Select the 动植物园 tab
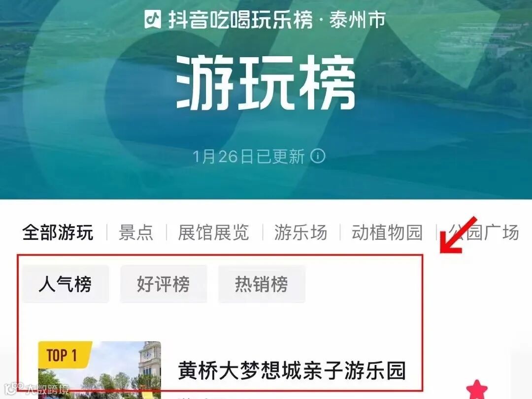The width and height of the screenshot is (532, 399). (x=387, y=233)
